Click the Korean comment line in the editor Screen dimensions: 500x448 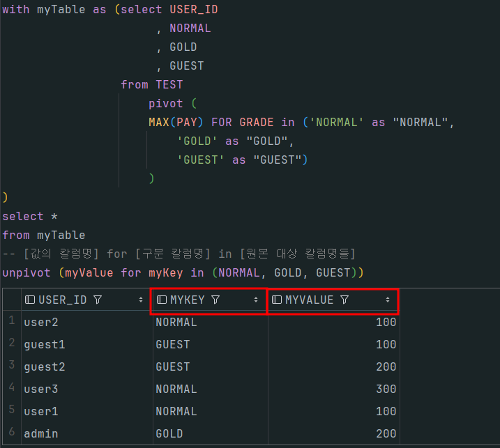tap(179, 254)
